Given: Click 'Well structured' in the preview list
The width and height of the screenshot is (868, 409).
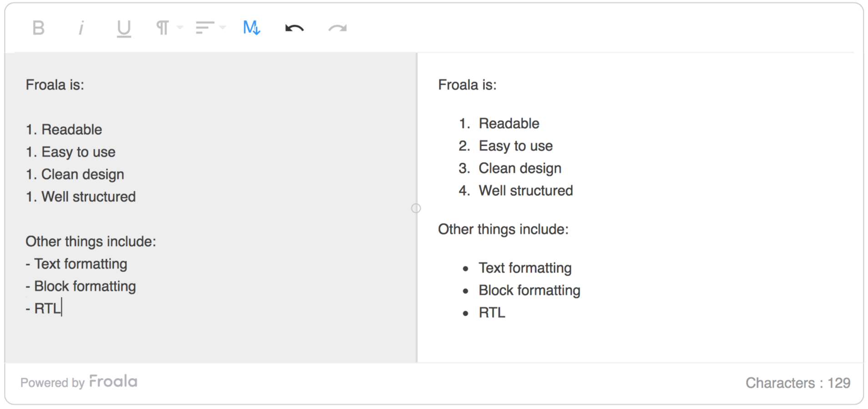Looking at the screenshot, I should [x=525, y=190].
